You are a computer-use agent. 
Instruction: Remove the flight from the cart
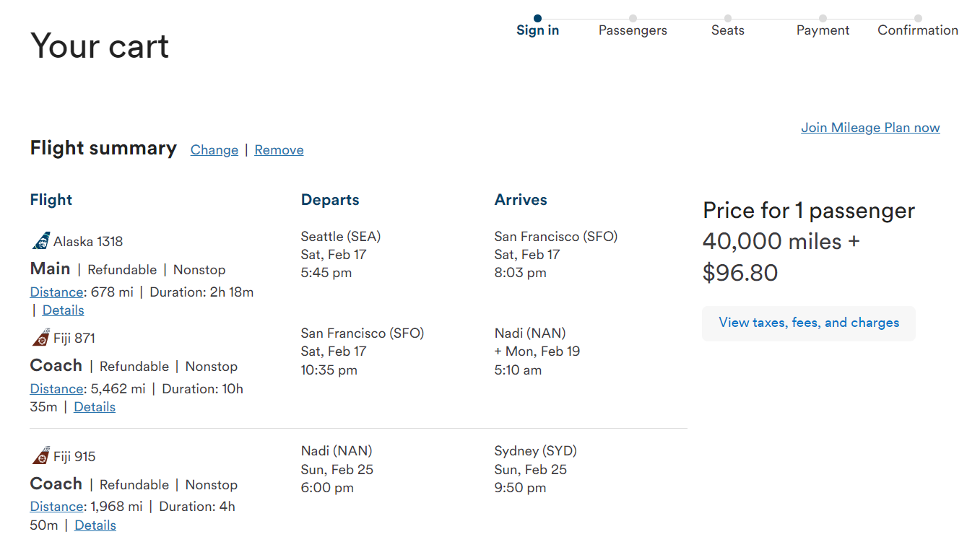tap(279, 149)
